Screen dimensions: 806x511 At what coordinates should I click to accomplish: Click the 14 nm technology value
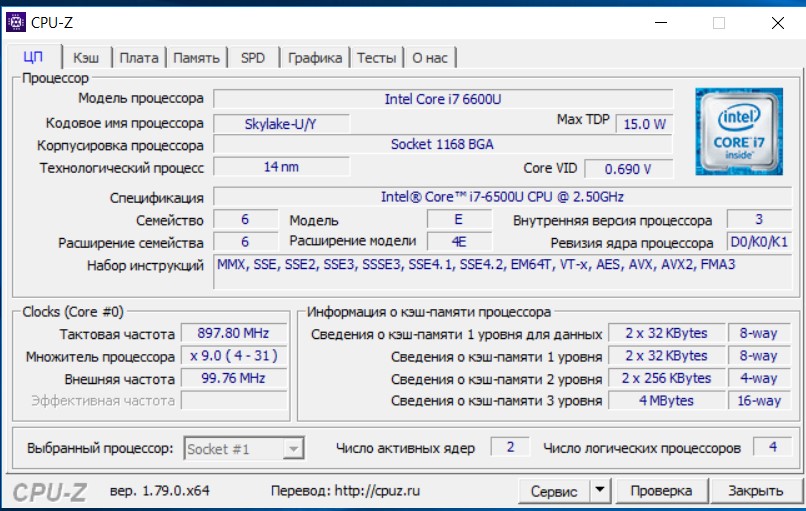[281, 167]
